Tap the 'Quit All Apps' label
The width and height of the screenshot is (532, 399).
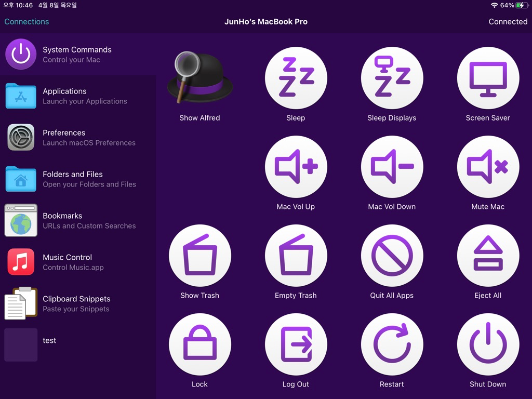(x=392, y=296)
